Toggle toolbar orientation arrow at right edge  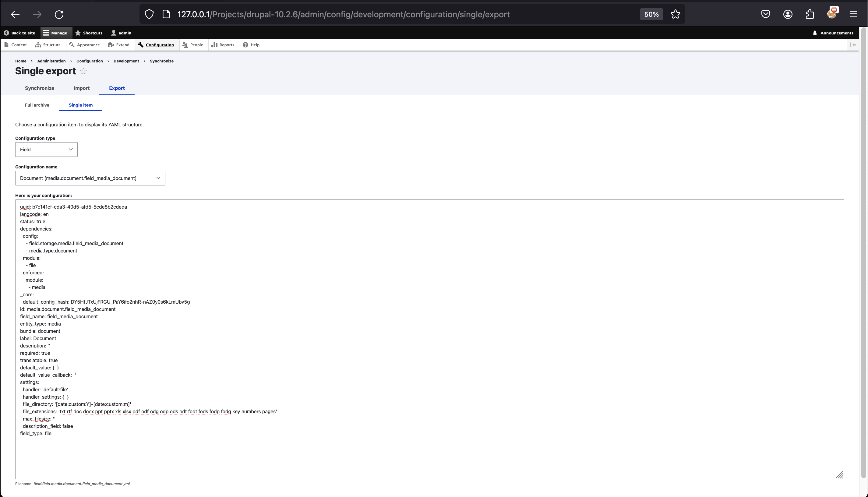click(853, 45)
